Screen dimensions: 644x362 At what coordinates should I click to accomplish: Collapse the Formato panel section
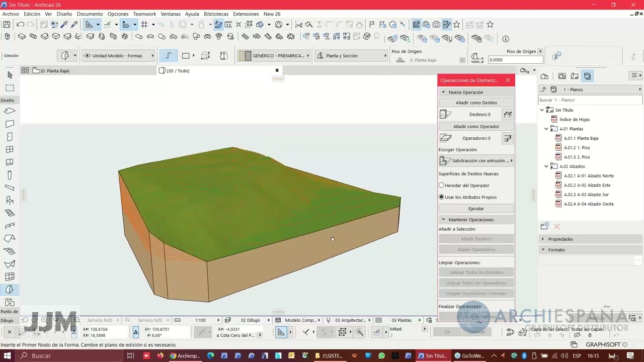tap(543, 250)
